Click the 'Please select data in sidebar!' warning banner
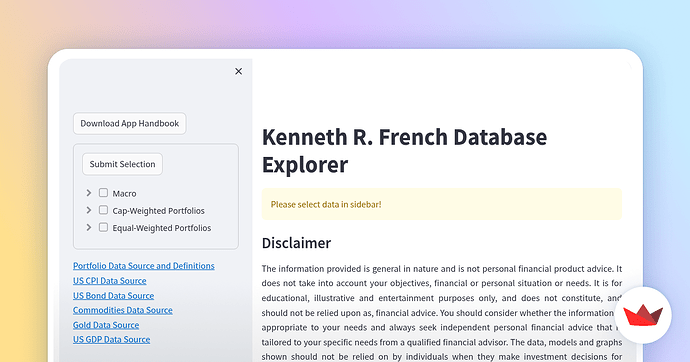Viewport: 690px width, 362px height. point(442,204)
